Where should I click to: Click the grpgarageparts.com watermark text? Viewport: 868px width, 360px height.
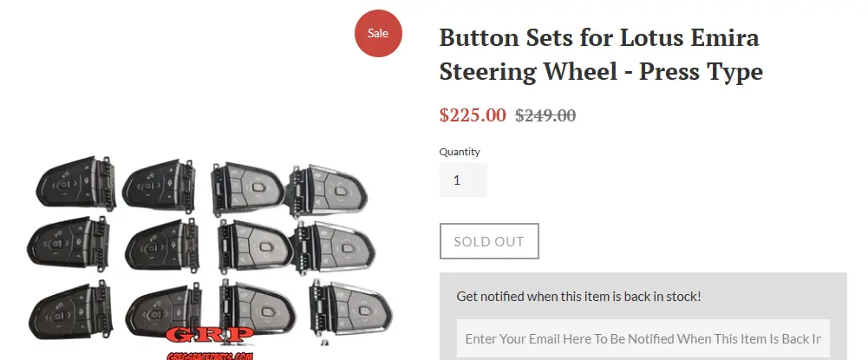(209, 355)
